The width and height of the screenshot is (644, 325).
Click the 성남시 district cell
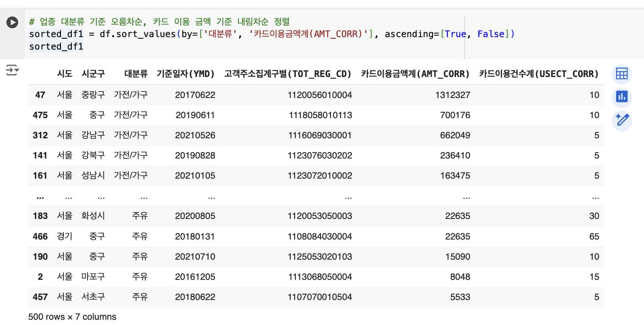click(93, 176)
